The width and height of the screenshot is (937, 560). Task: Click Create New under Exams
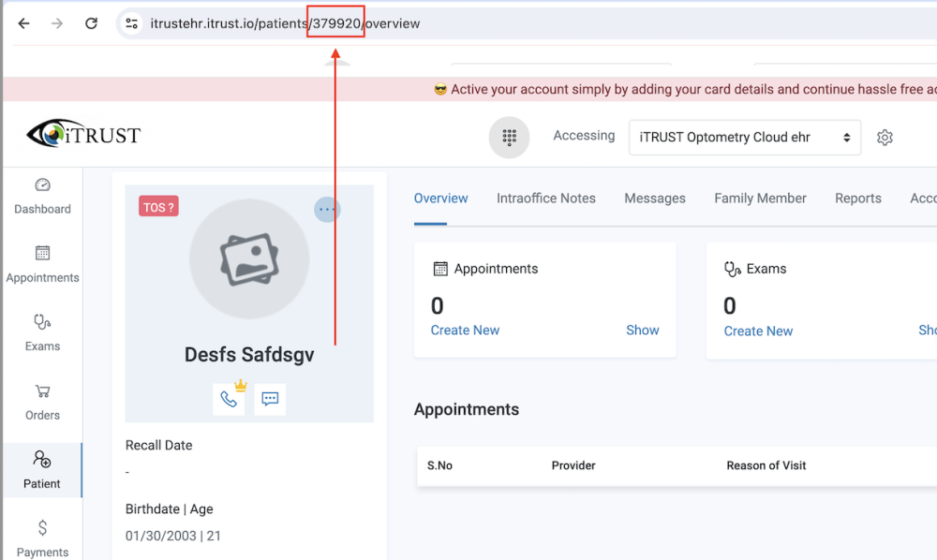click(758, 332)
